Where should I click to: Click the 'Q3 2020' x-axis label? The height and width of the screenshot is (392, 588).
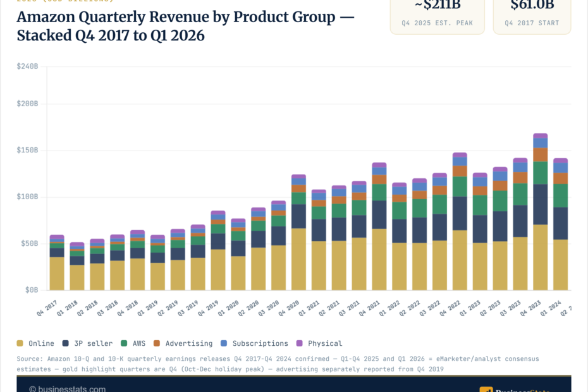coord(269,308)
